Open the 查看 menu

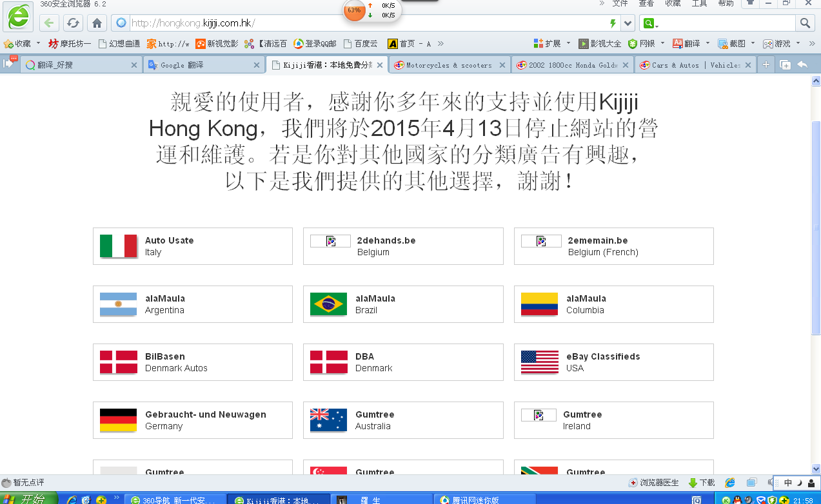(646, 3)
